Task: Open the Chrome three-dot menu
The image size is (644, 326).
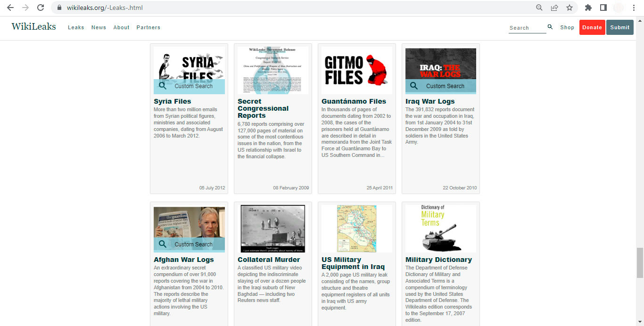Action: (x=634, y=8)
